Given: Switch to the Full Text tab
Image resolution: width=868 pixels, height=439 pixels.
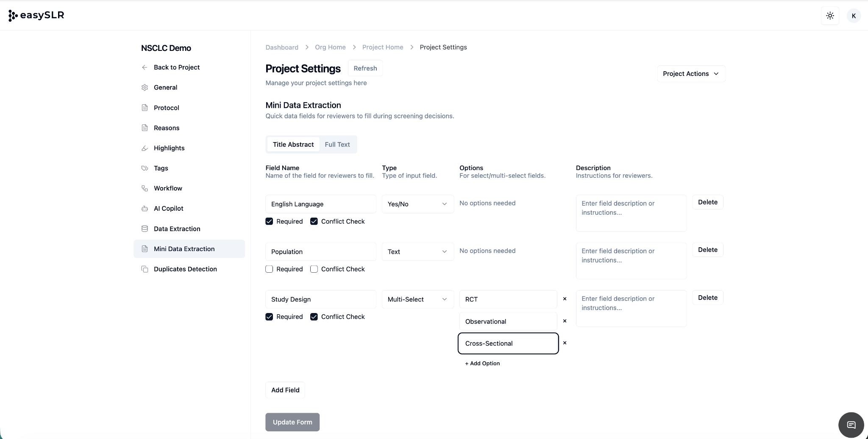Looking at the screenshot, I should pyautogui.click(x=337, y=145).
